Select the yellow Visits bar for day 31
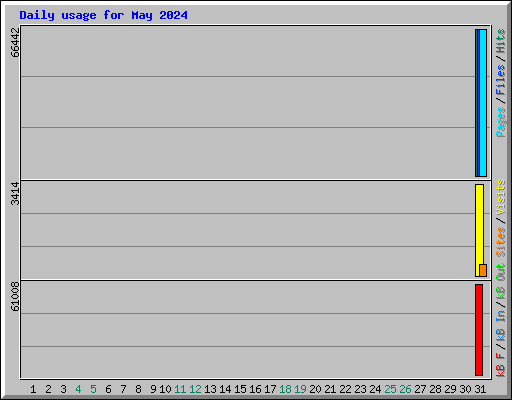 coord(479,231)
